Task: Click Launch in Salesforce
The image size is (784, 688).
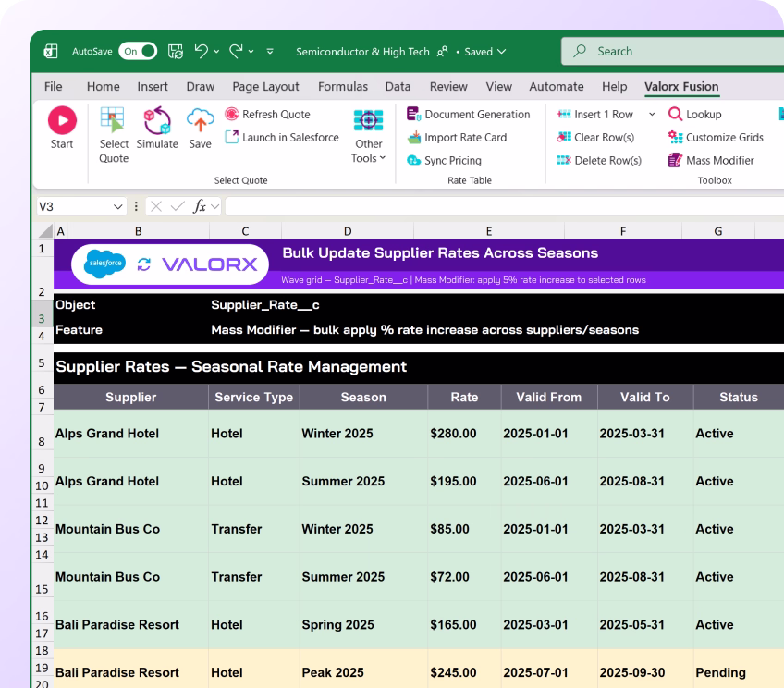Action: (x=282, y=137)
